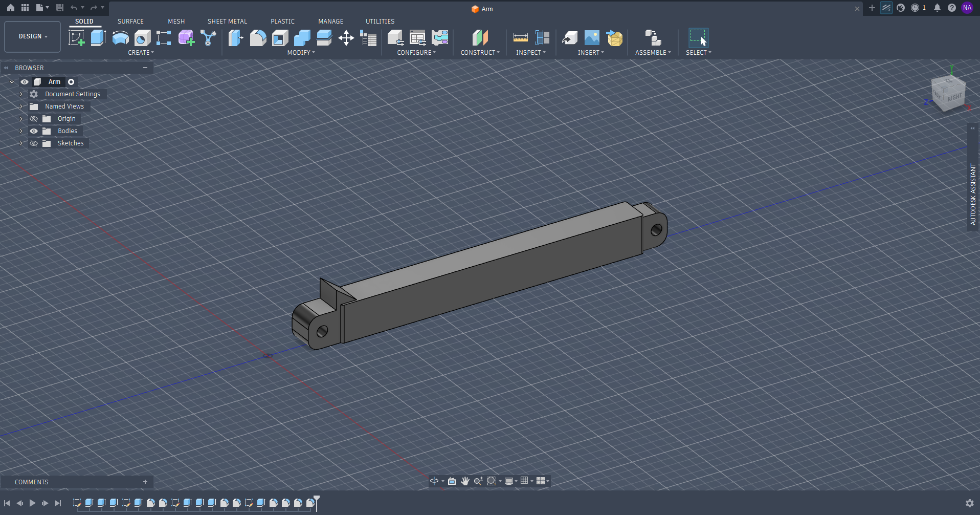Open the CONFIGURE dropdown menu
This screenshot has height=515, width=980.
pyautogui.click(x=416, y=53)
